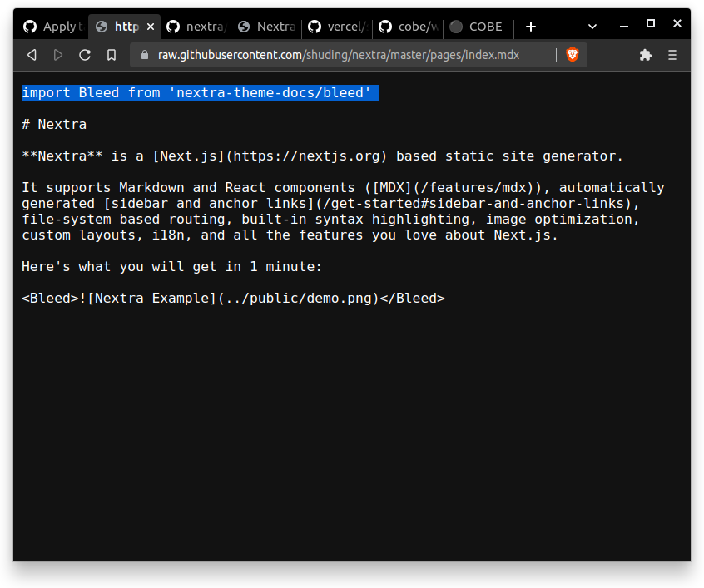Viewport: 704px width, 588px height.
Task: Open the tab search chevron dropdown
Action: [x=592, y=26]
